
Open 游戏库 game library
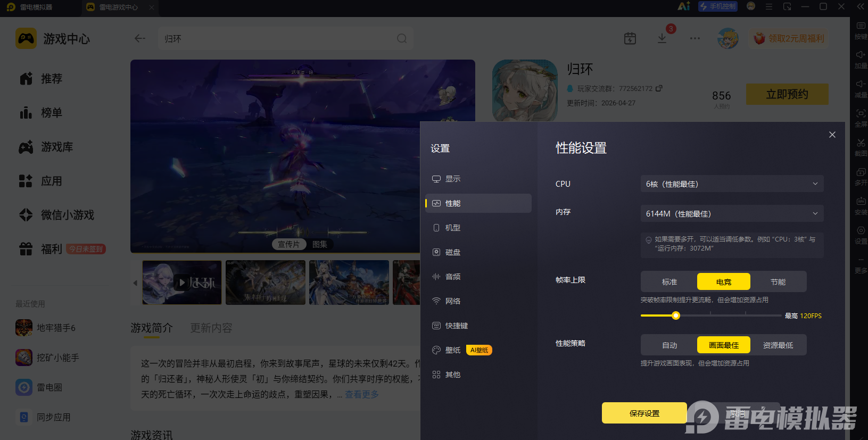46,147
